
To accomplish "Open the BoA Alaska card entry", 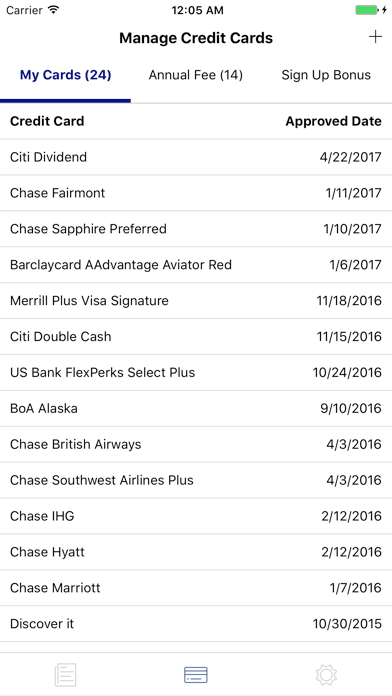I will (196, 408).
